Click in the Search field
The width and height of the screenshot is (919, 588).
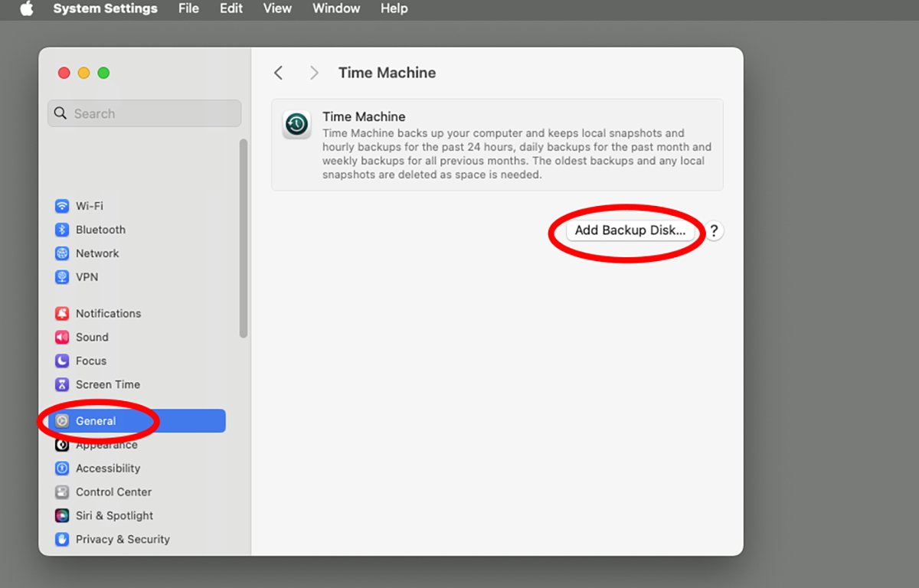145,113
